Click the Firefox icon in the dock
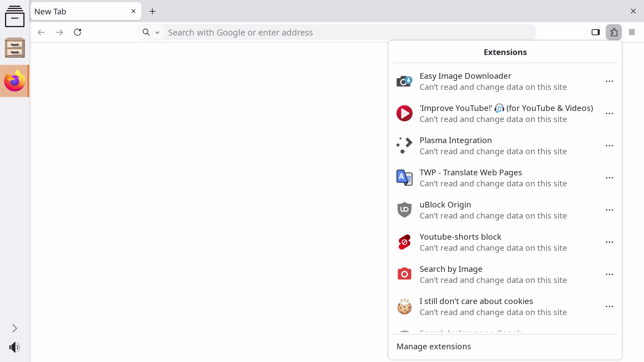Viewport: 644px width, 362px height. (x=15, y=81)
